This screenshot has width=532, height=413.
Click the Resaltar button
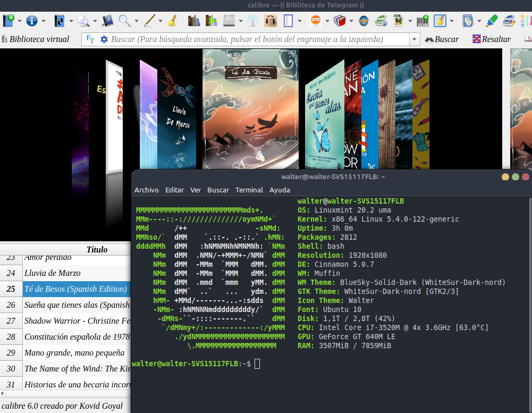(491, 39)
